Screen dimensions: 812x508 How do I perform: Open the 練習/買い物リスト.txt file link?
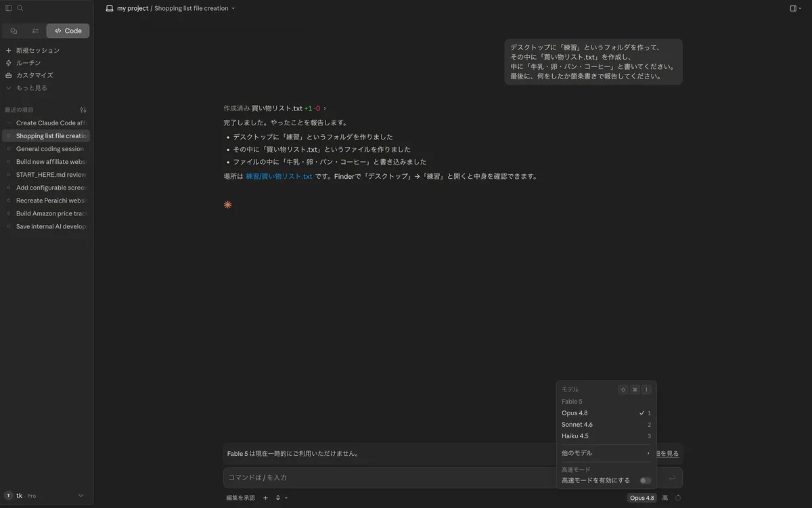[279, 176]
